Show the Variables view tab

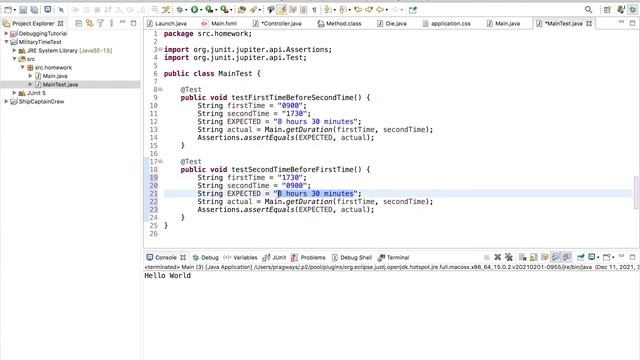(240, 258)
